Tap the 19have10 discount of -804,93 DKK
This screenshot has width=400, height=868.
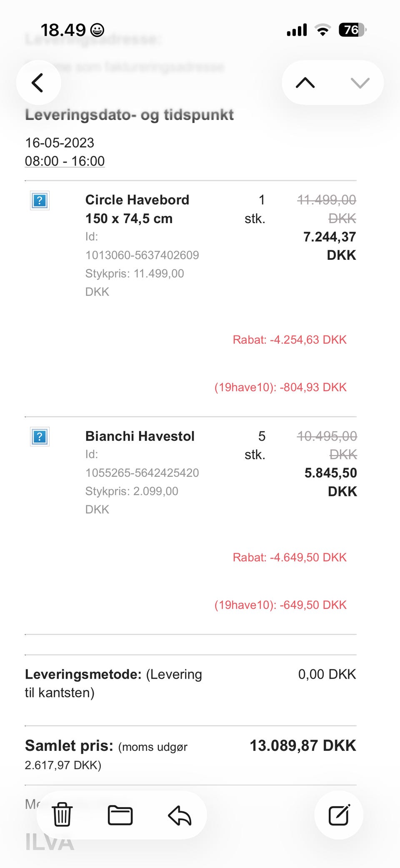[280, 387]
